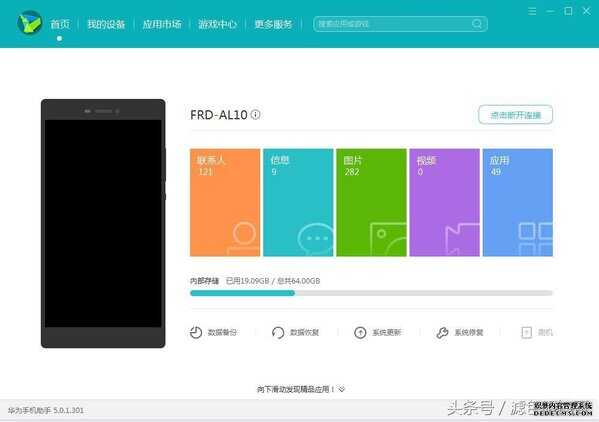Click the info icon beside FRD-AL10
Viewport: 599px width, 422px height.
[256, 114]
